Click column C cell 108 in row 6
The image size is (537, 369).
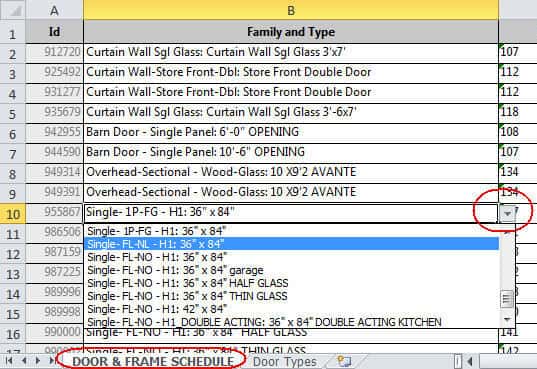point(518,132)
